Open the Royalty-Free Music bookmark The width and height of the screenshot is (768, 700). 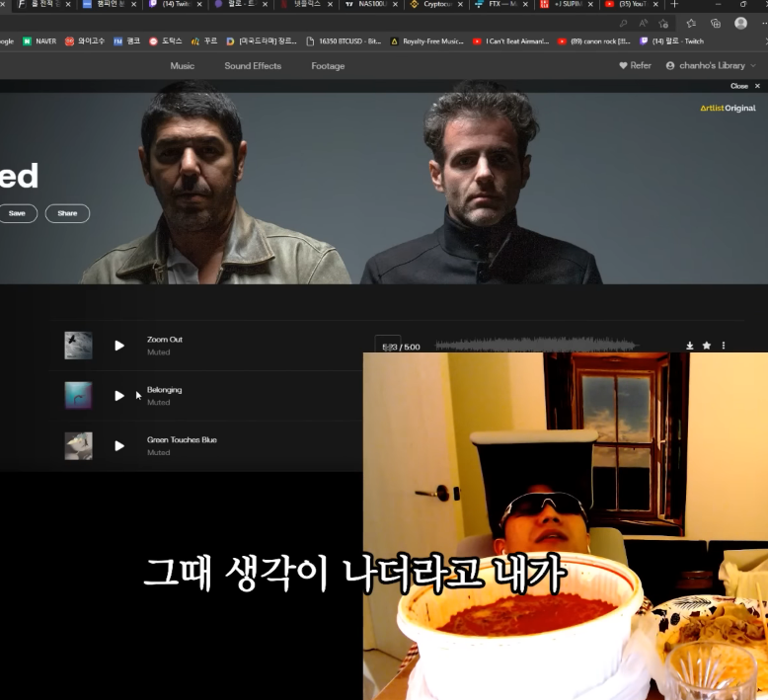tap(427, 41)
